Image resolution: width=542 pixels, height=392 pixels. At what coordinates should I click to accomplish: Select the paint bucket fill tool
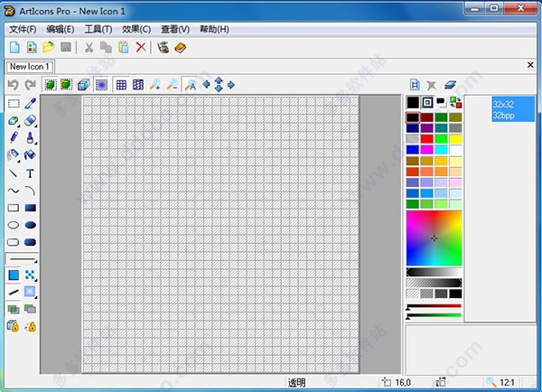[30, 154]
